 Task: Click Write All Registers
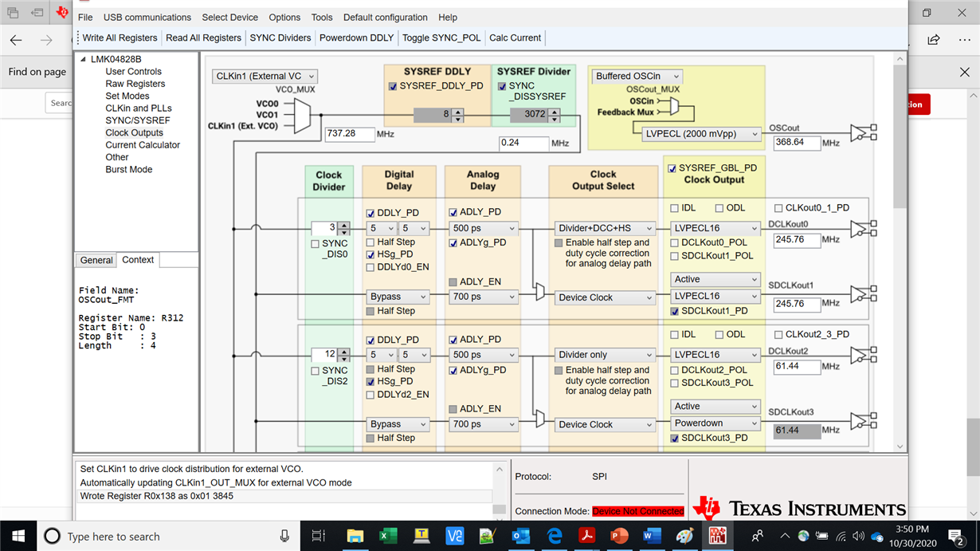tap(120, 37)
